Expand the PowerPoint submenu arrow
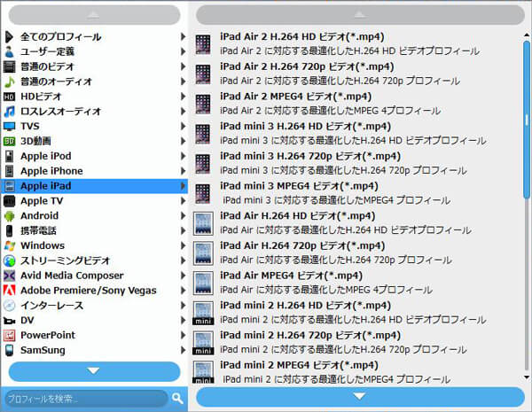Image resolution: width=532 pixels, height=412 pixels. pos(183,335)
